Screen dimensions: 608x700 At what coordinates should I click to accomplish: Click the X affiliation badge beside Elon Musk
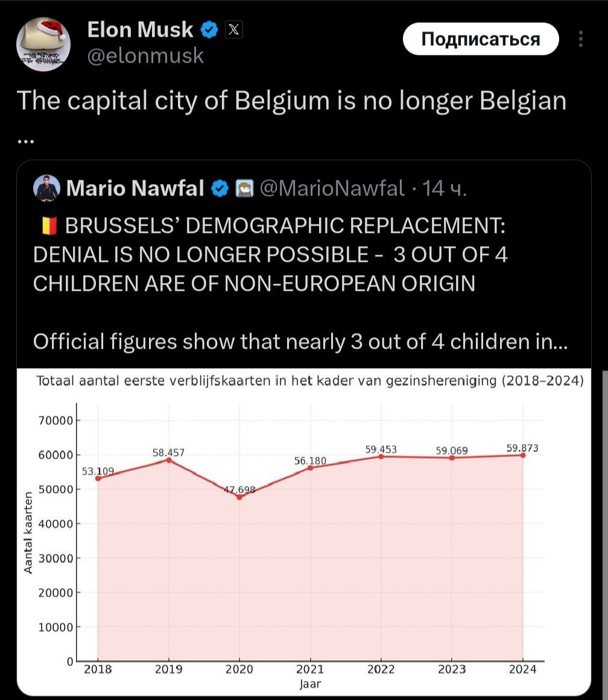(234, 30)
